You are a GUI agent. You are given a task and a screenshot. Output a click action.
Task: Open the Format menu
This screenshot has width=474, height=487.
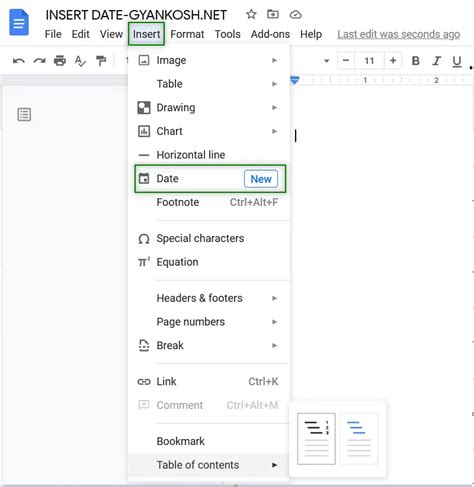187,34
